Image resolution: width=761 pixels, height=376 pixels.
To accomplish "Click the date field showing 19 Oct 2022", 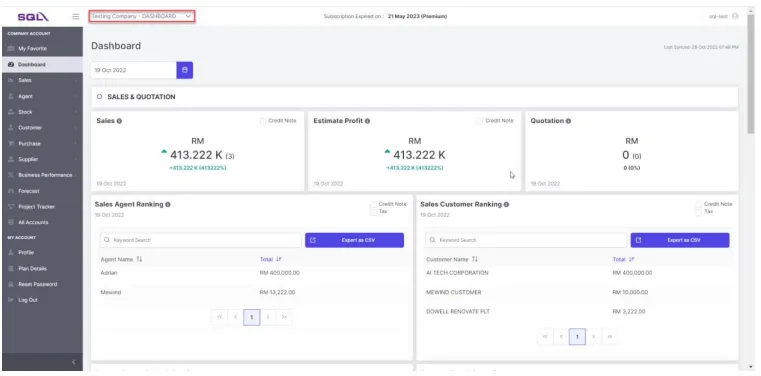I will pos(133,70).
